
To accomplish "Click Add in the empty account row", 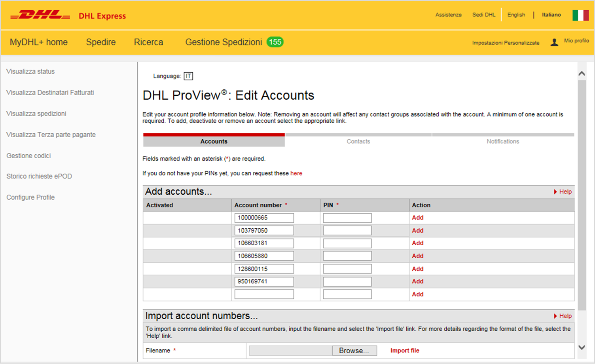I will [418, 294].
